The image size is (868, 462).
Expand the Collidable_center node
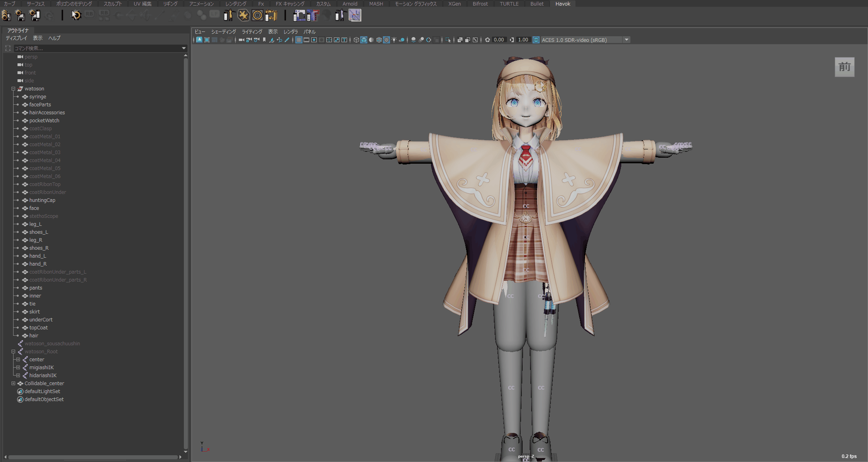point(13,384)
